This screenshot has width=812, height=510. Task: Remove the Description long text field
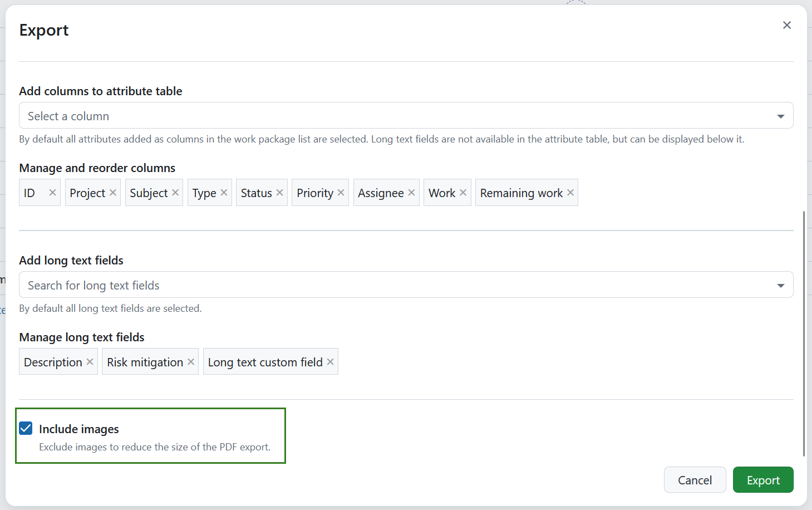[90, 361]
